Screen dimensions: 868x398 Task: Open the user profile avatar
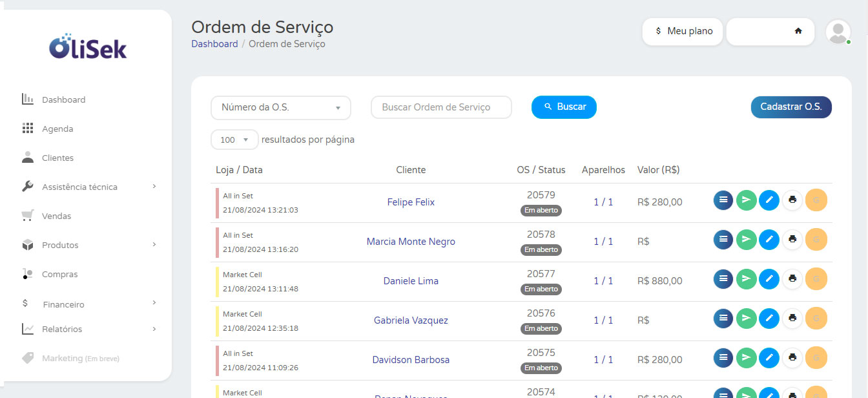(838, 32)
